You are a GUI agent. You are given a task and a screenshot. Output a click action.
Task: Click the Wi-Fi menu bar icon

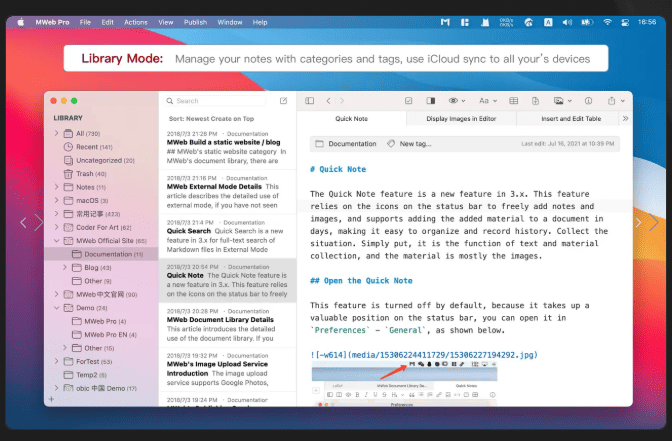(607, 22)
